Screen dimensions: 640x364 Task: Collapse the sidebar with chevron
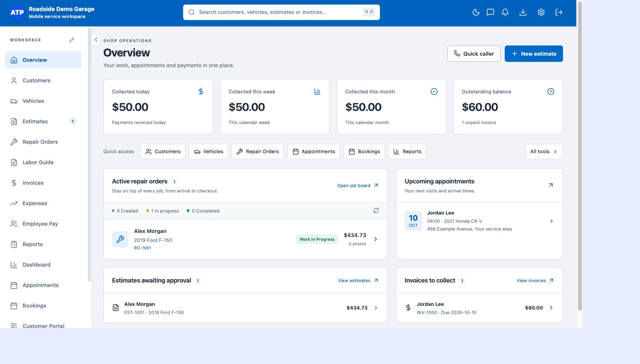pyautogui.click(x=96, y=40)
